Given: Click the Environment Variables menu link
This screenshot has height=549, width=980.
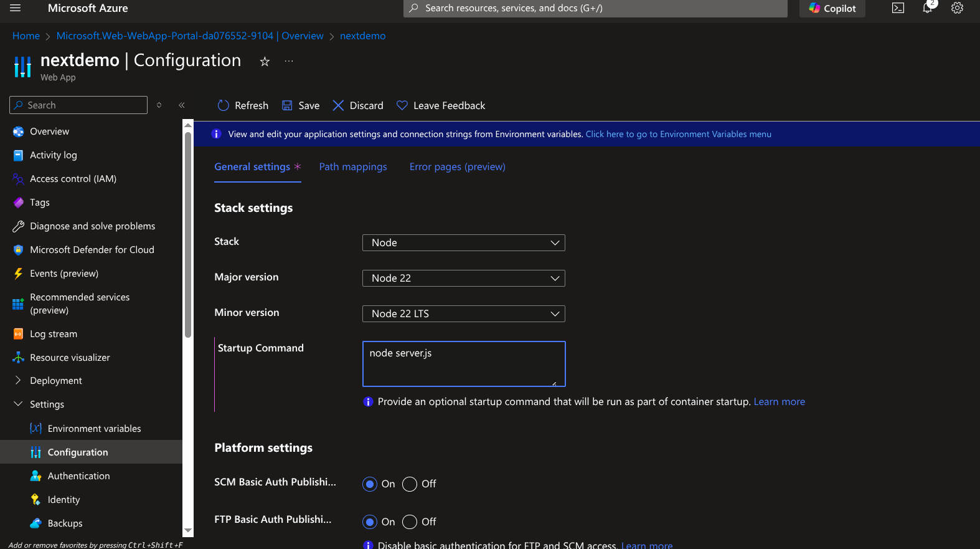Looking at the screenshot, I should [679, 134].
